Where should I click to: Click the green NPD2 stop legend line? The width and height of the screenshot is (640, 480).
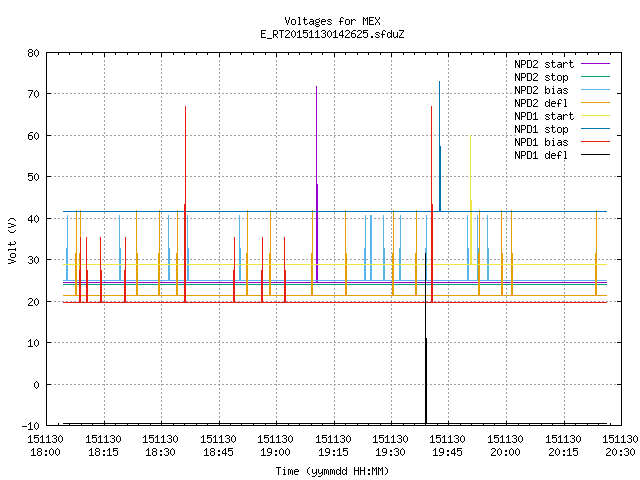[x=595, y=77]
